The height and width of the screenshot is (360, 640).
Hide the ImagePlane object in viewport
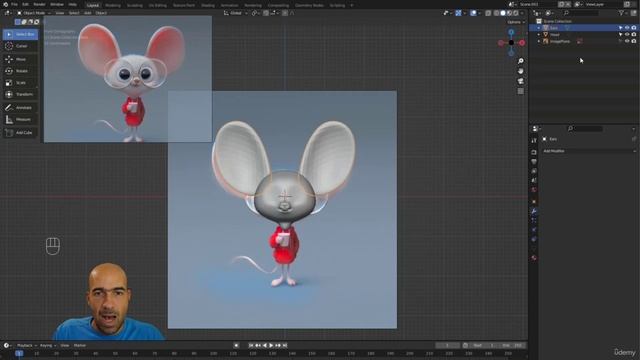627,41
